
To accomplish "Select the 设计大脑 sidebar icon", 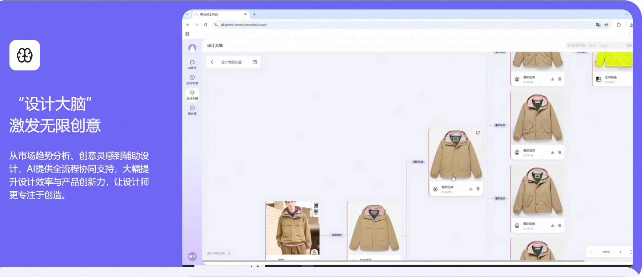I will point(192,95).
